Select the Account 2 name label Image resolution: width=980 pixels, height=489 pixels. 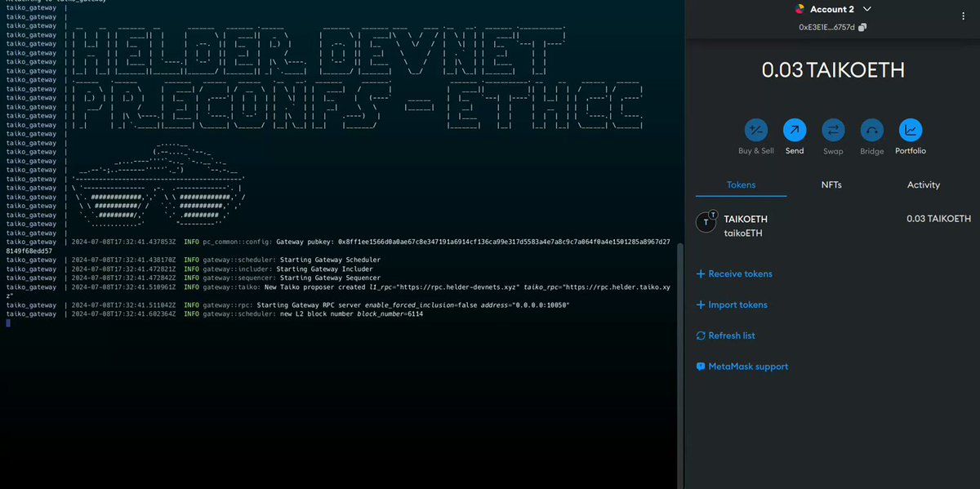pyautogui.click(x=833, y=9)
